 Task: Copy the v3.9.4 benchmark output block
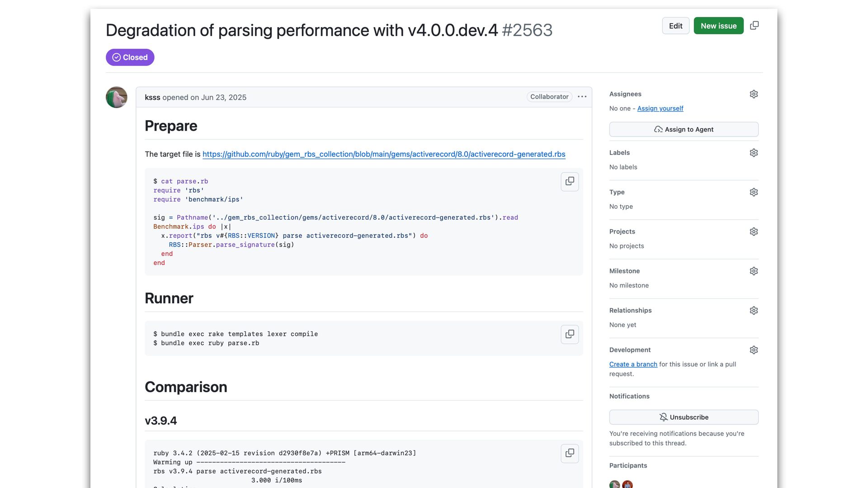[570, 453]
